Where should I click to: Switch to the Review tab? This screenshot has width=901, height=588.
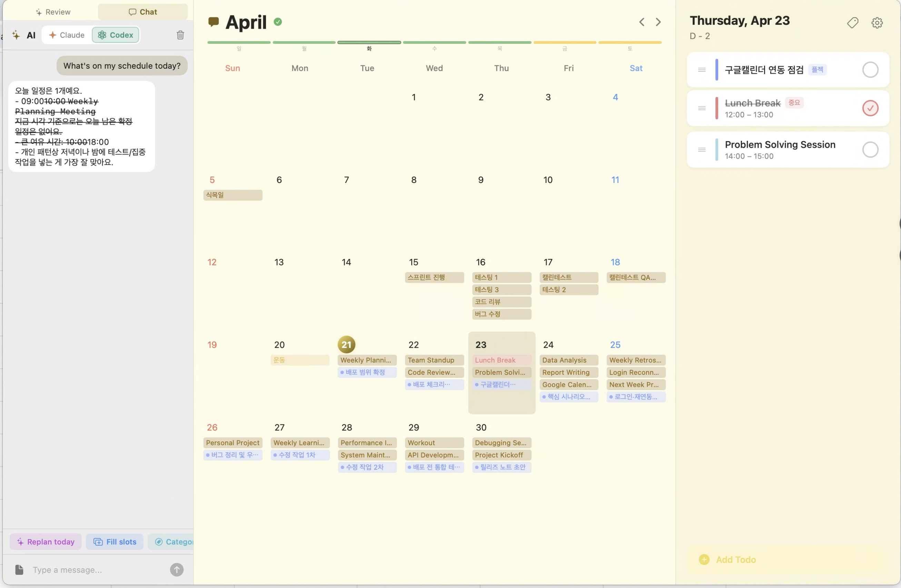tap(53, 12)
